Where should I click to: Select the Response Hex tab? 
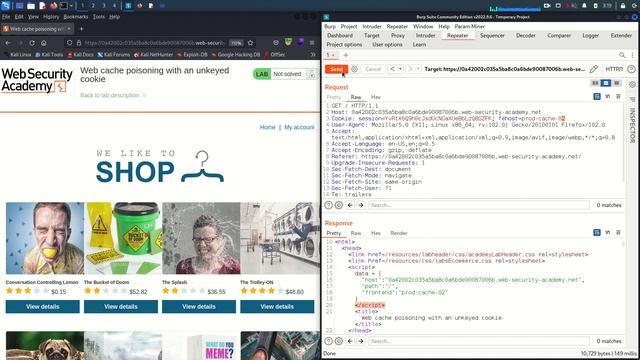tap(376, 233)
